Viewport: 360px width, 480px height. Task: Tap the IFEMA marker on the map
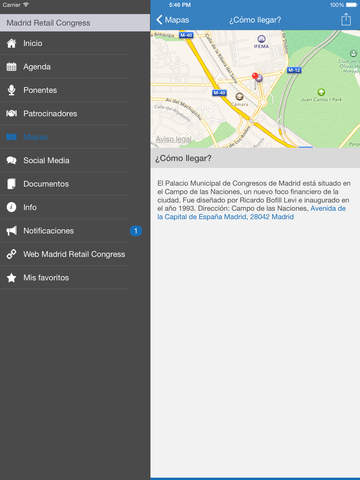coord(262,41)
